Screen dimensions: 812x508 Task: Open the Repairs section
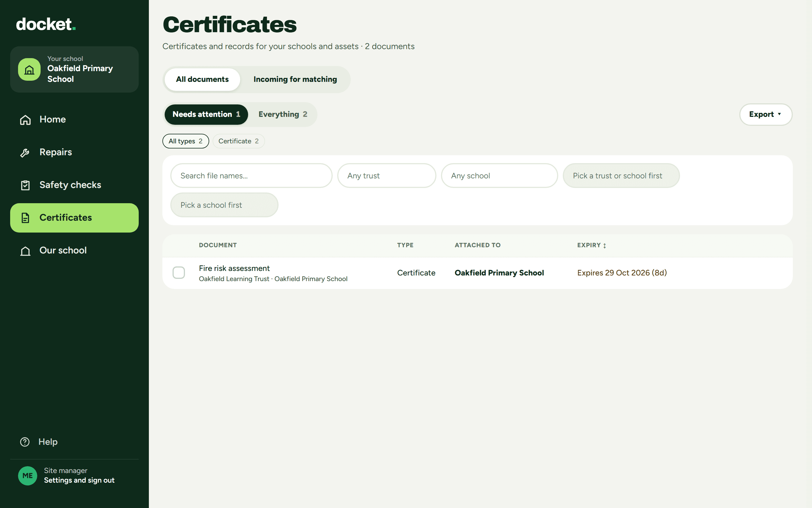point(74,152)
